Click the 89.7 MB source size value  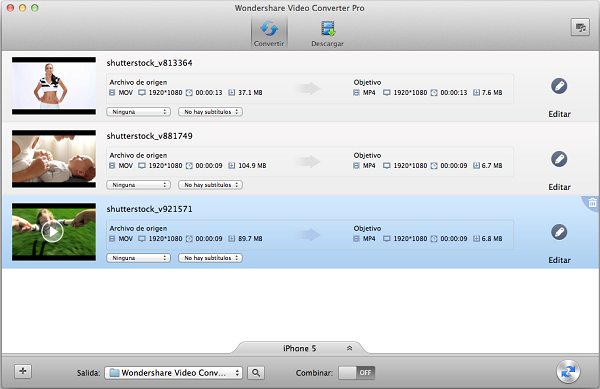pyautogui.click(x=250, y=239)
